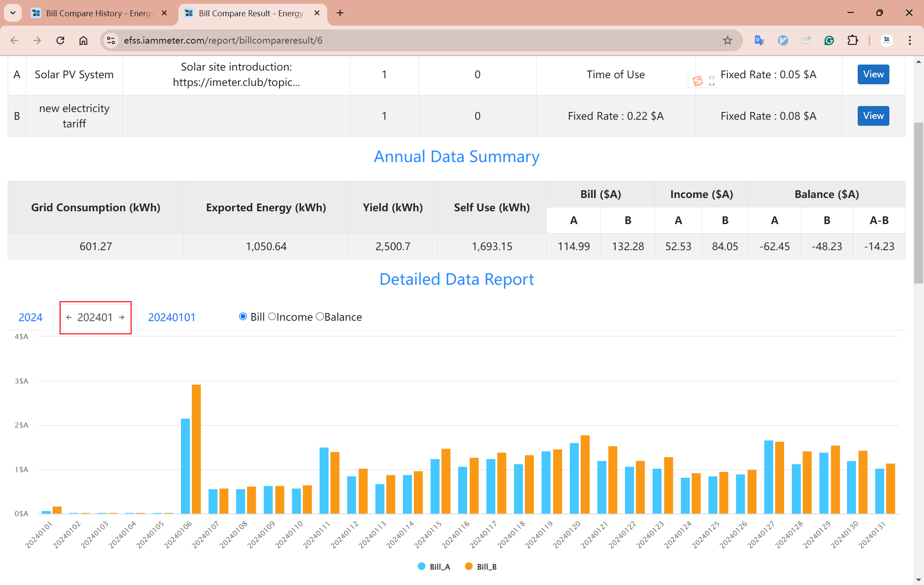Expand the tab search dropdown
924x585 pixels.
point(13,13)
